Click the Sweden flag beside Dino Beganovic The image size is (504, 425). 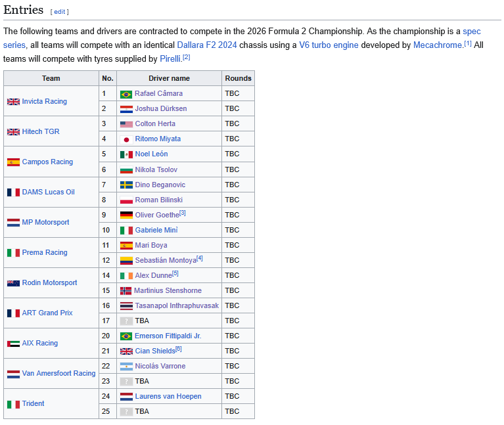click(x=126, y=185)
